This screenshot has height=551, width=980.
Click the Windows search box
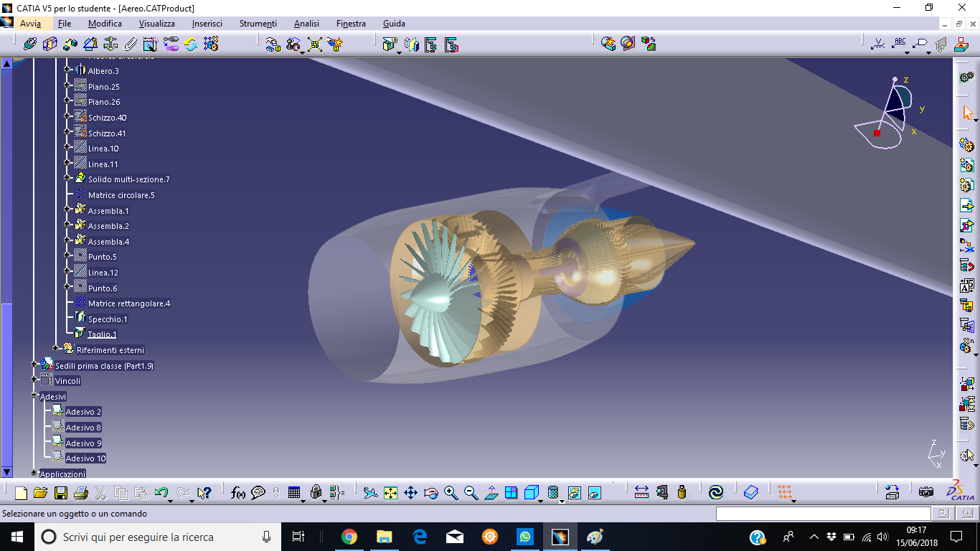pyautogui.click(x=158, y=537)
